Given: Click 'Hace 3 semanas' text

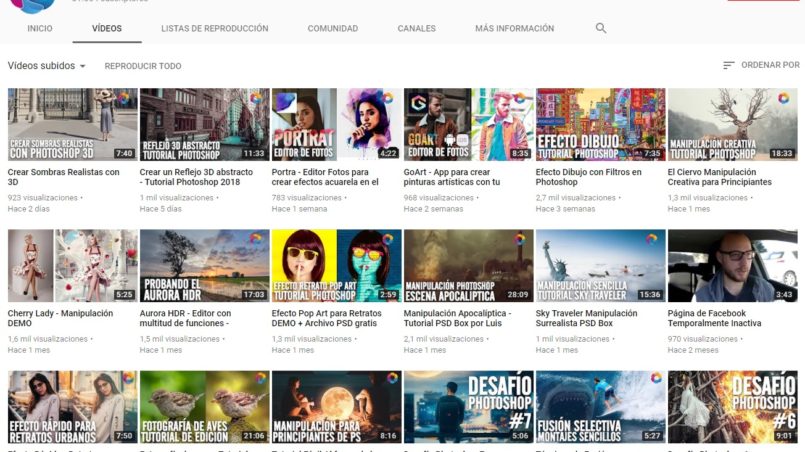Looking at the screenshot, I should (x=565, y=209).
